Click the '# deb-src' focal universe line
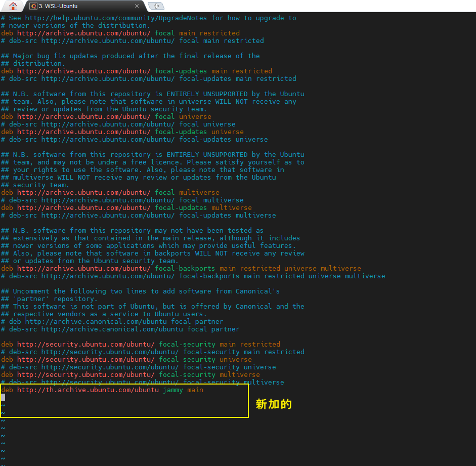 pos(118,124)
